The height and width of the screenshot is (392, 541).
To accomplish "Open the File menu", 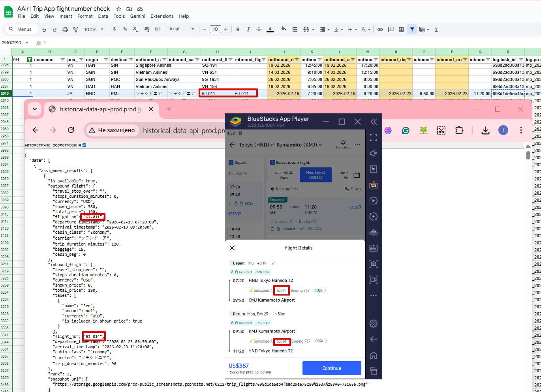I will pyautogui.click(x=21, y=16).
